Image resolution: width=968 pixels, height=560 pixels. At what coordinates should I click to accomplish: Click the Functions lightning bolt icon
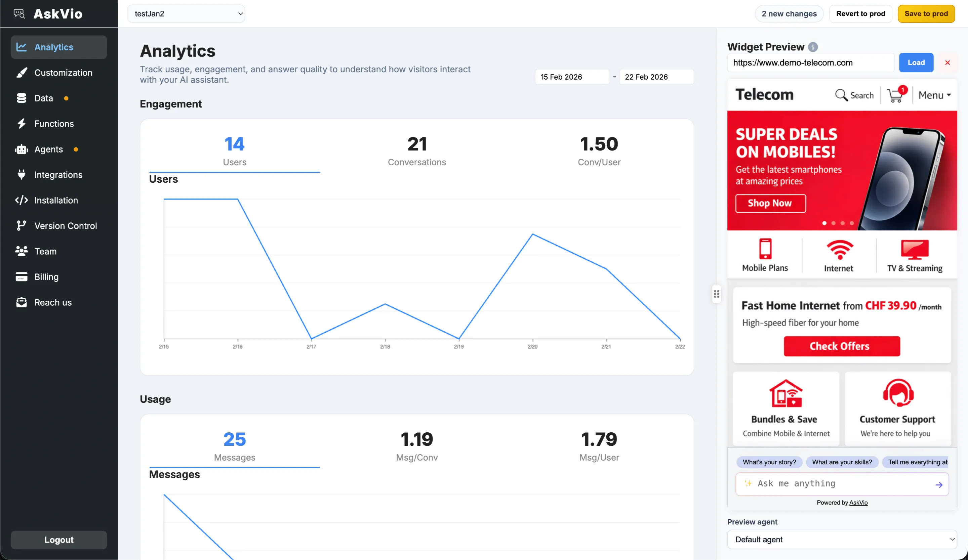[x=21, y=124]
